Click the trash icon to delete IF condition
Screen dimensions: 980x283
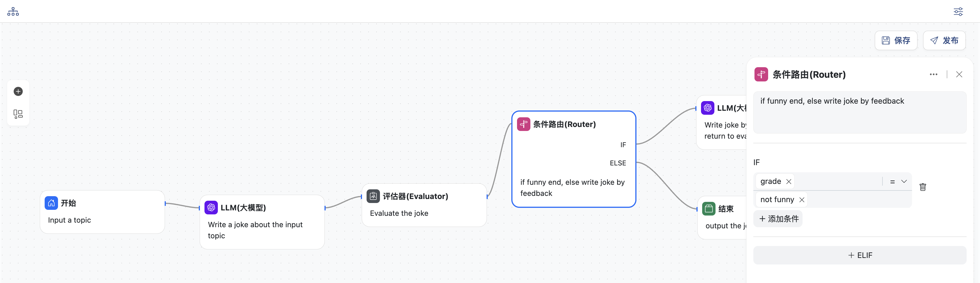923,187
